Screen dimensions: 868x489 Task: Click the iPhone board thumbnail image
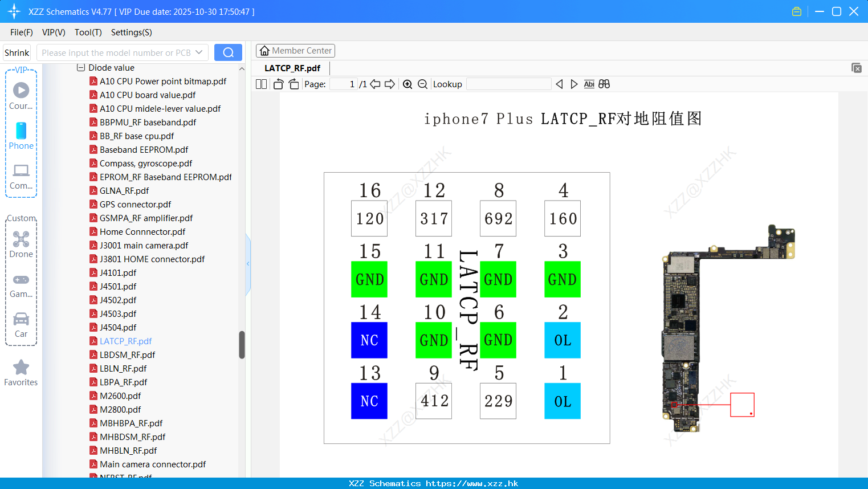point(728,328)
